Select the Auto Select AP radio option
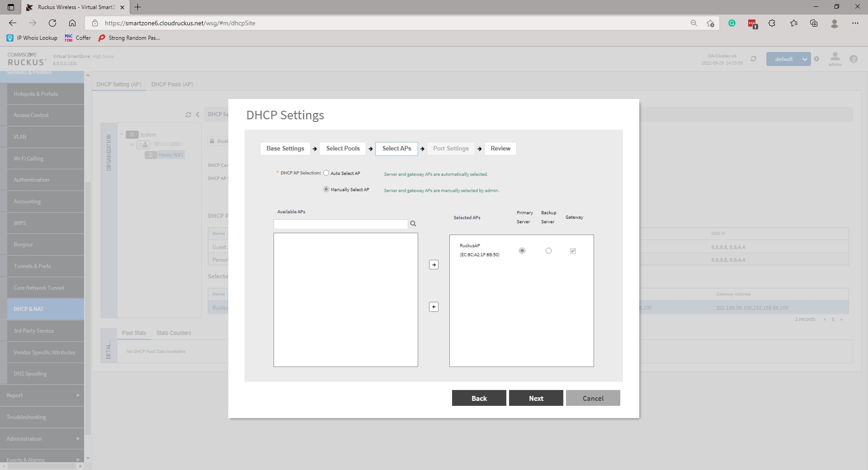 (x=326, y=173)
